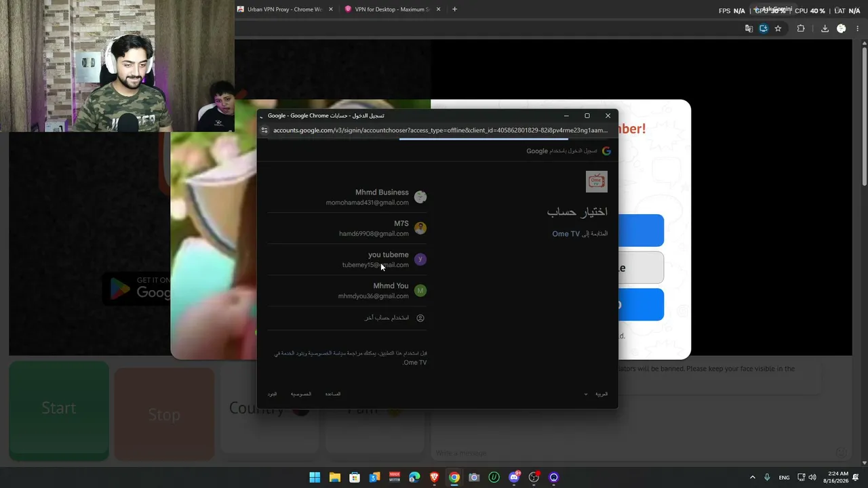The image size is (868, 488).
Task: Open the Chrome three-dot menu
Action: coord(858,28)
